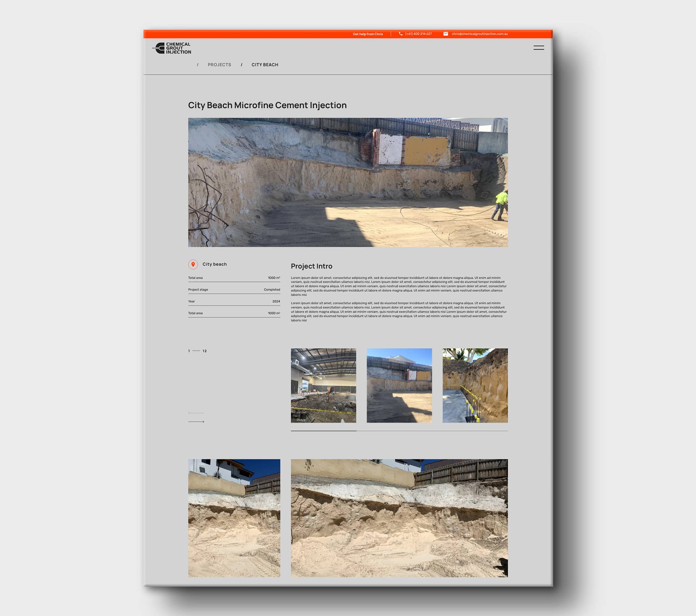This screenshot has height=616, width=696.
Task: Click the next arrow for gallery
Action: click(x=196, y=421)
